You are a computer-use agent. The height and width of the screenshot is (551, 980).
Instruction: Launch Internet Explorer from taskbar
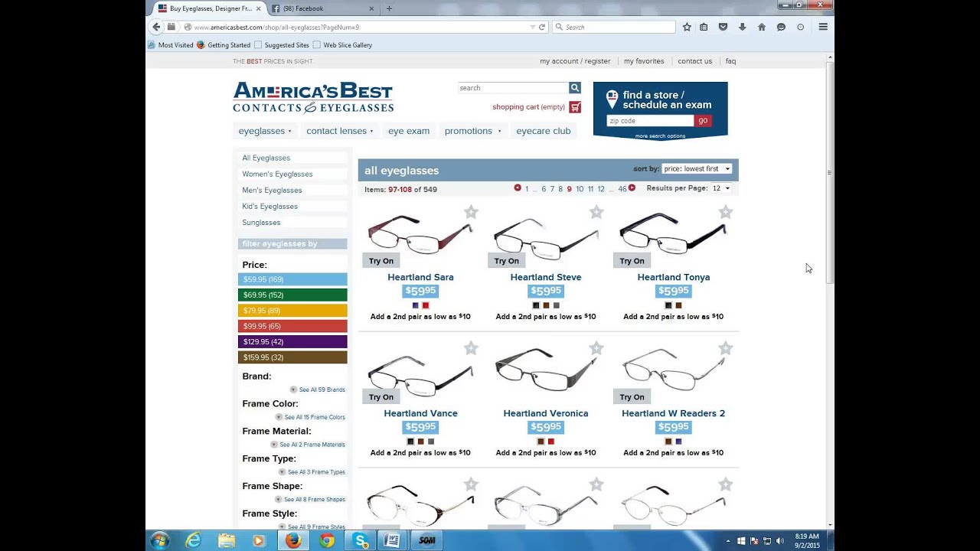coord(193,540)
